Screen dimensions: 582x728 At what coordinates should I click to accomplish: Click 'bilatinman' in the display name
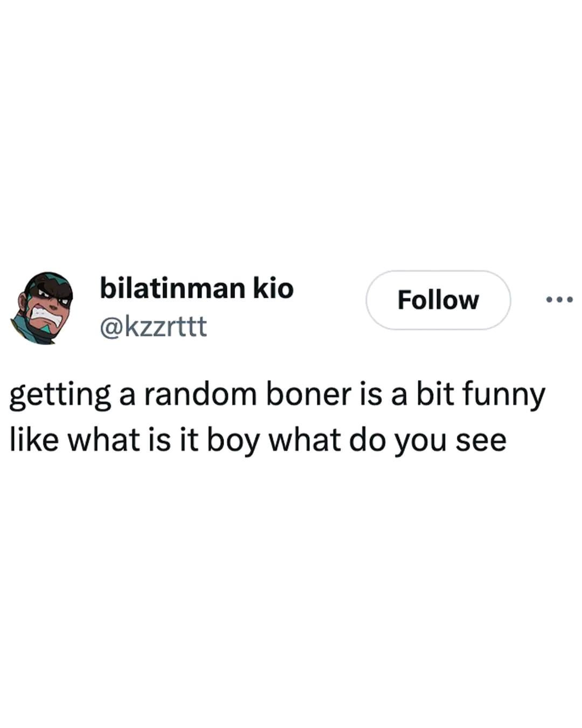coord(172,288)
